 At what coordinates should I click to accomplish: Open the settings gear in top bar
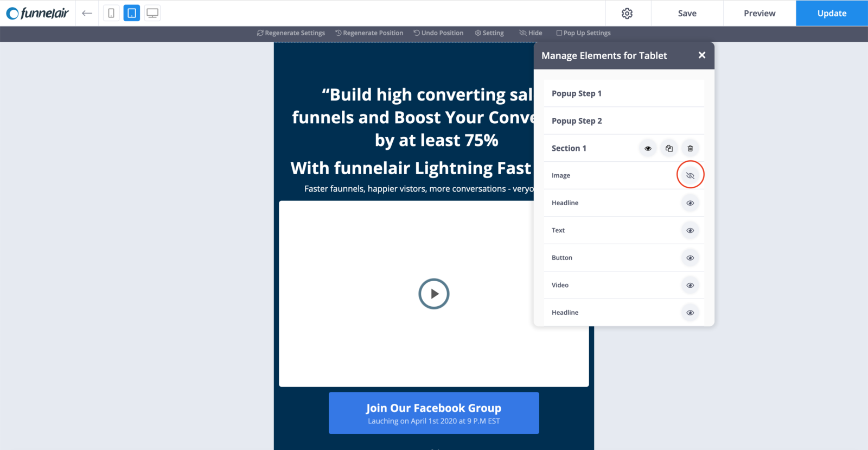point(627,13)
